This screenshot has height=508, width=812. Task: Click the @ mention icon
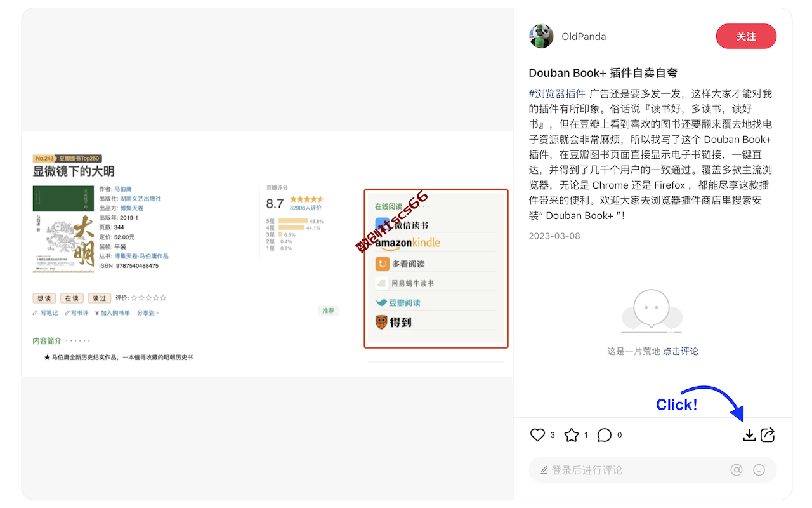[737, 470]
